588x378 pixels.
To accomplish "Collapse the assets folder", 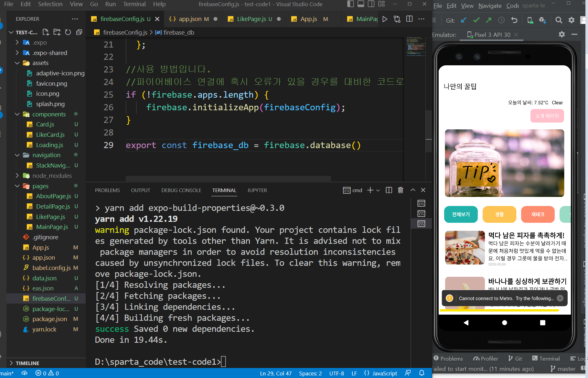I will [x=17, y=63].
